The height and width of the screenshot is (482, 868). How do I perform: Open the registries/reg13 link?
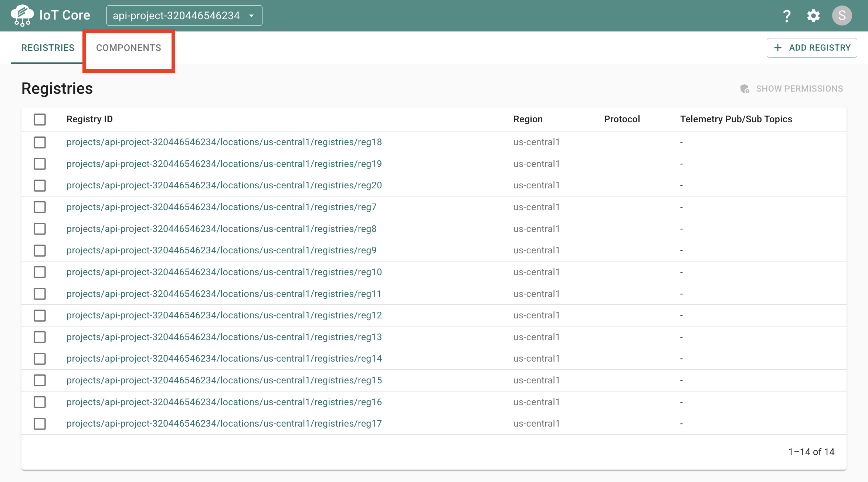(x=224, y=337)
